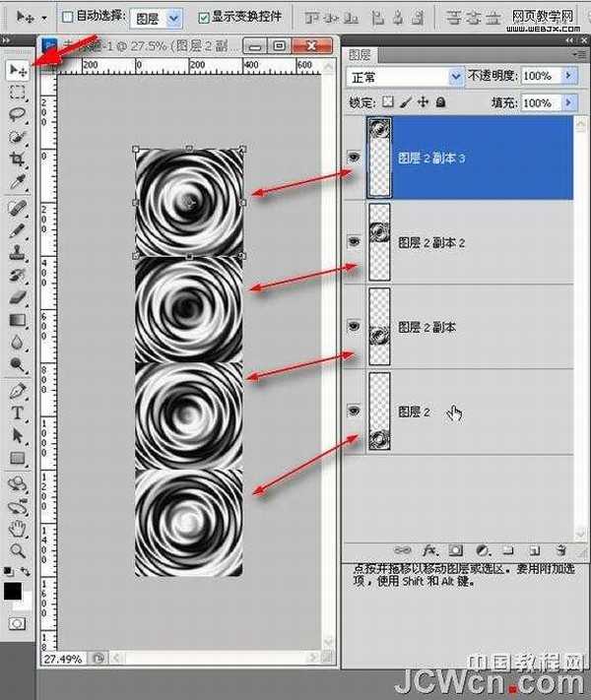
Task: Click the link layers icon
Action: (403, 550)
